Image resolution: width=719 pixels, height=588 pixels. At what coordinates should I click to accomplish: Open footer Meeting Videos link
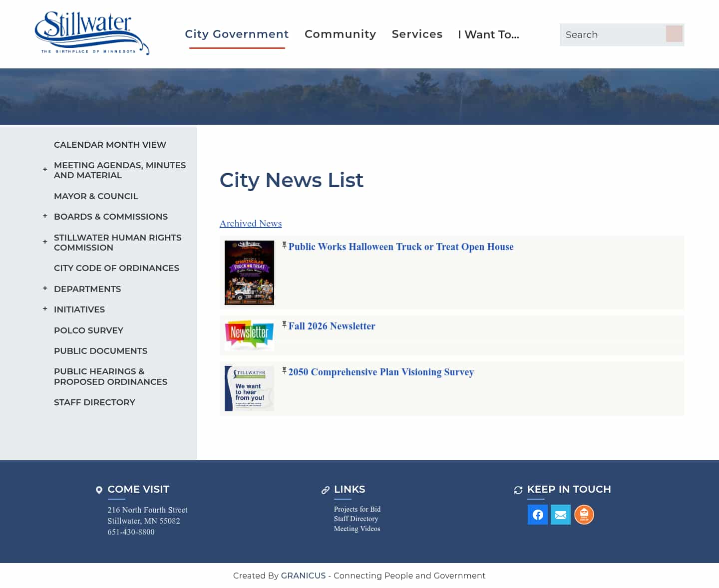[357, 529]
